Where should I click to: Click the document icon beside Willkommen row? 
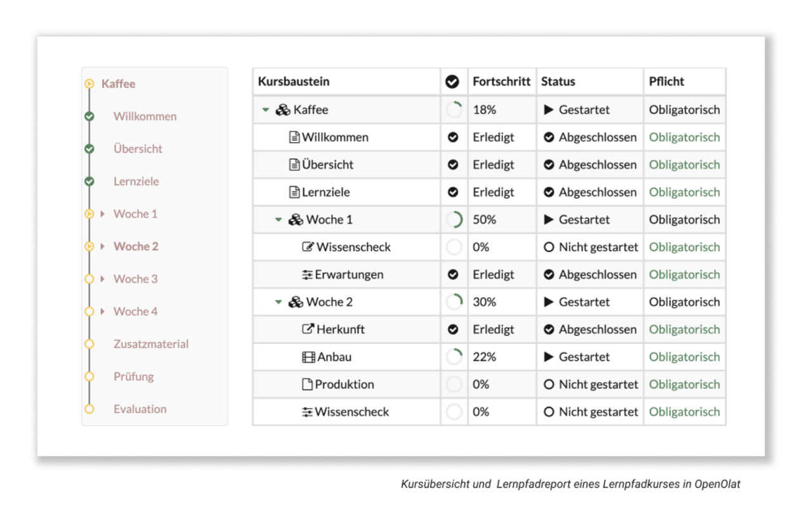tap(294, 137)
